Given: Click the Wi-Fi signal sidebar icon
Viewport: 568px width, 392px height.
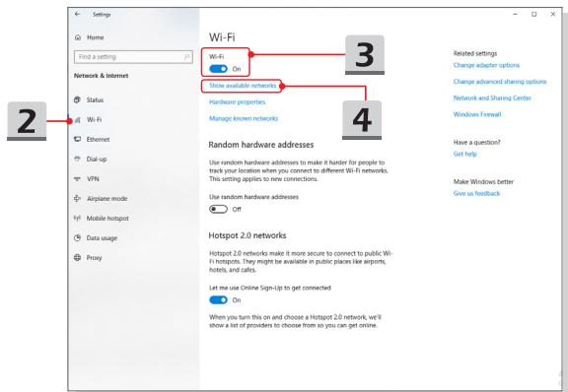Looking at the screenshot, I should click(77, 120).
